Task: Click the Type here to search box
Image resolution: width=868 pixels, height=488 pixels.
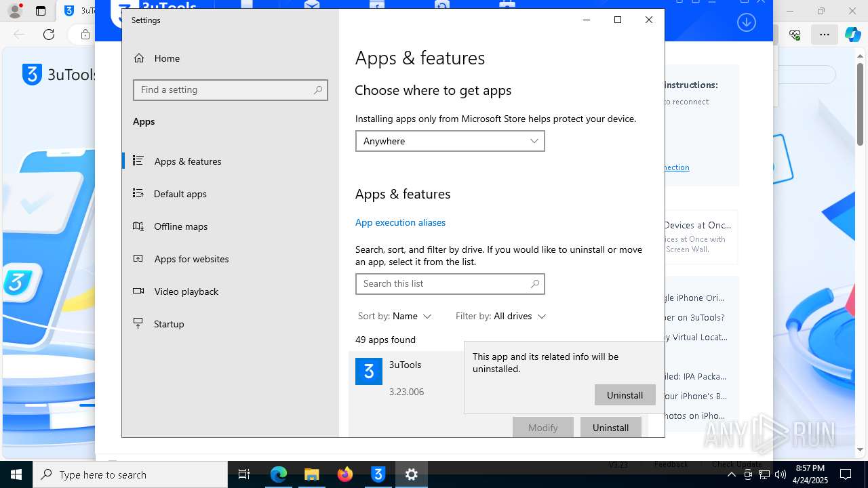Action: (130, 474)
